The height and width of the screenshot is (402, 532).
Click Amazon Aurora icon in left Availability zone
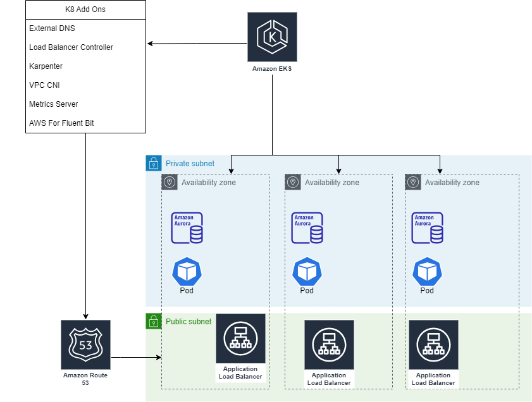tap(187, 228)
